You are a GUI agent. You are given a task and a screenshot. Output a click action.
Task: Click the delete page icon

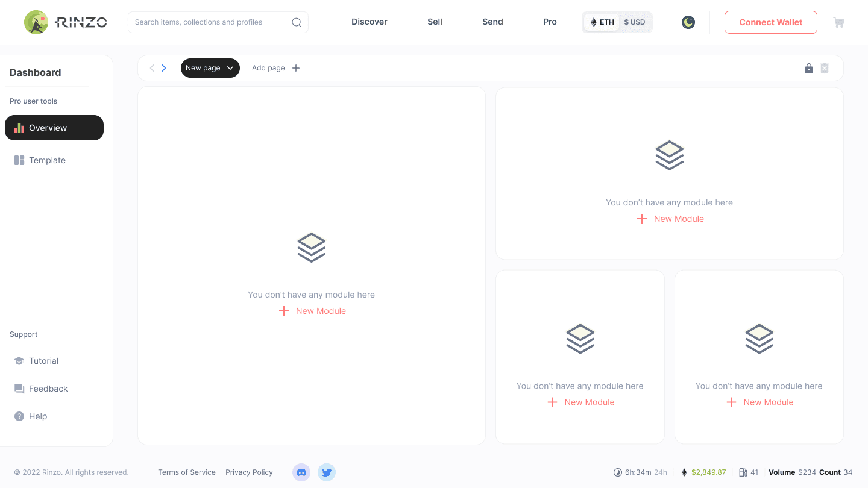tap(825, 68)
